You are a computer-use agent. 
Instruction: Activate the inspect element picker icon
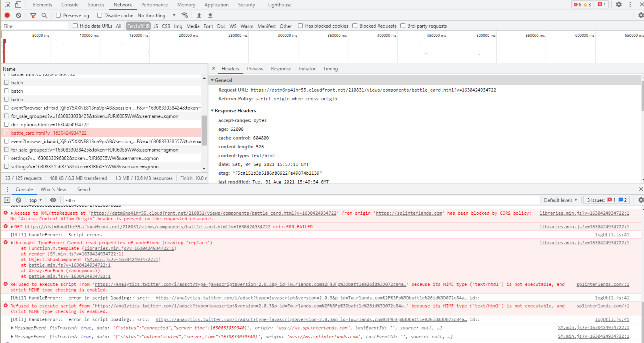tap(7, 4)
